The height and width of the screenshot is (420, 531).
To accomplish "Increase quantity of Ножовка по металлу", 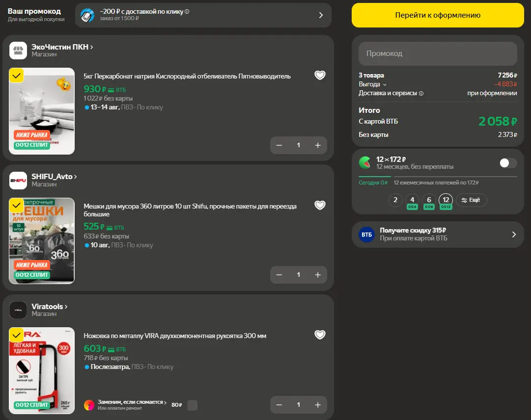I will (318, 404).
